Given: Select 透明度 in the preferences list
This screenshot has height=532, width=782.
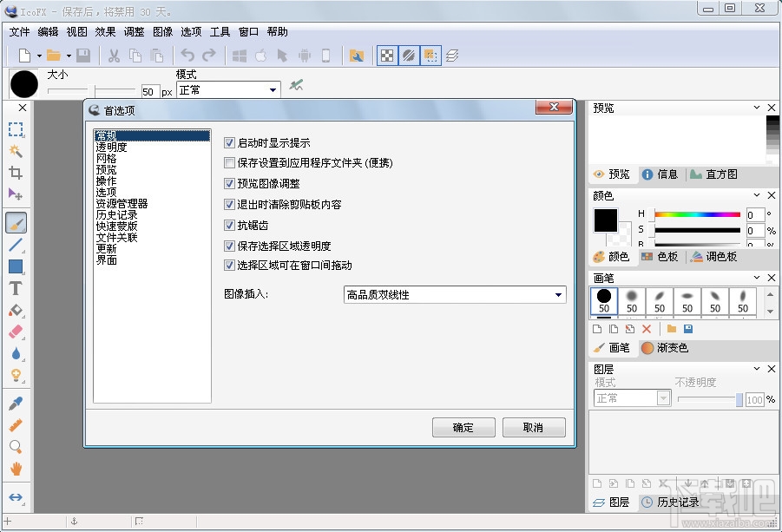Looking at the screenshot, I should [111, 147].
